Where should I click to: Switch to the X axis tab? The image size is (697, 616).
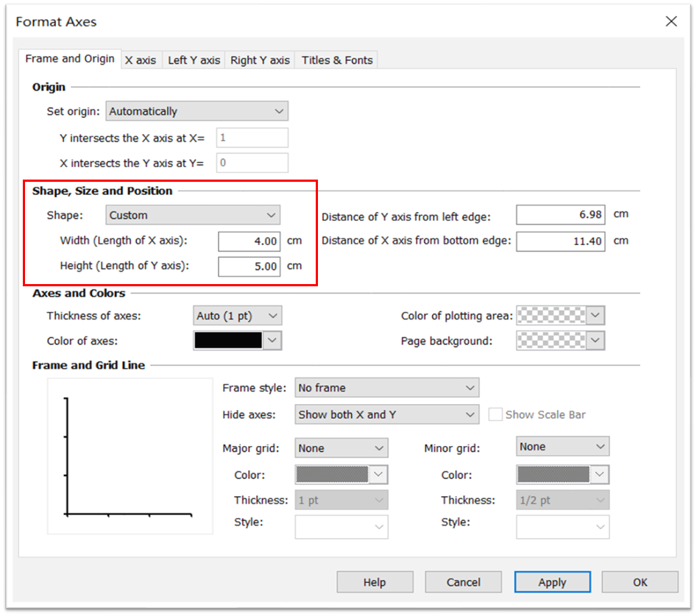click(141, 60)
